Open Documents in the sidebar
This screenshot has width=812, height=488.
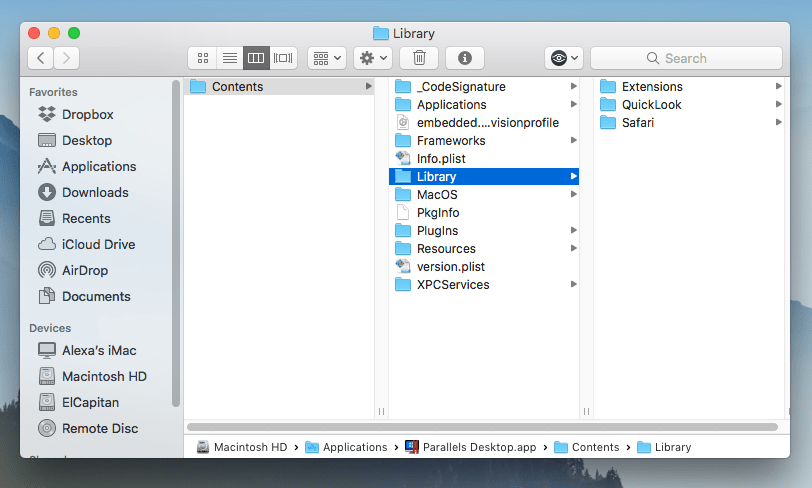84,296
